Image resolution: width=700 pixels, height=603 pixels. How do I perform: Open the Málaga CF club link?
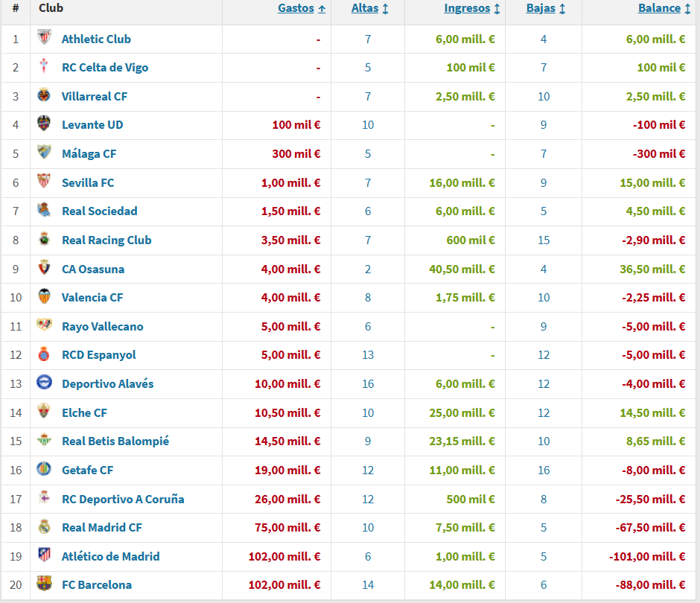point(89,154)
